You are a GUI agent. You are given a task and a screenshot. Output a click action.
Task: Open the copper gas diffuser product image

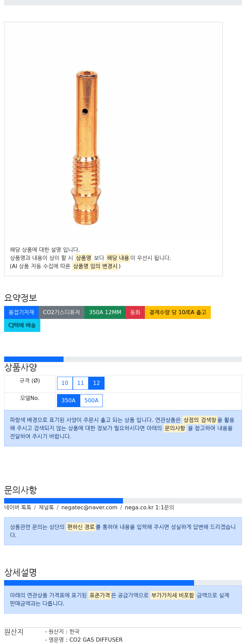pos(86,148)
